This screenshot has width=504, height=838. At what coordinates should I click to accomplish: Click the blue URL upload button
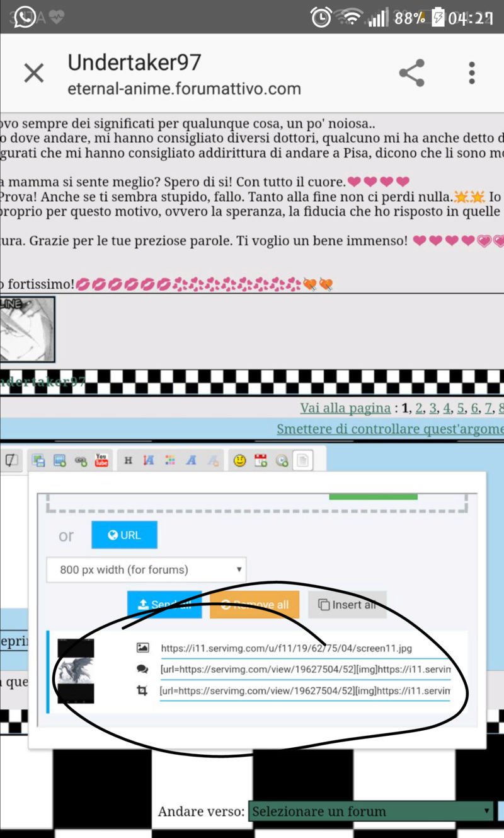point(124,535)
